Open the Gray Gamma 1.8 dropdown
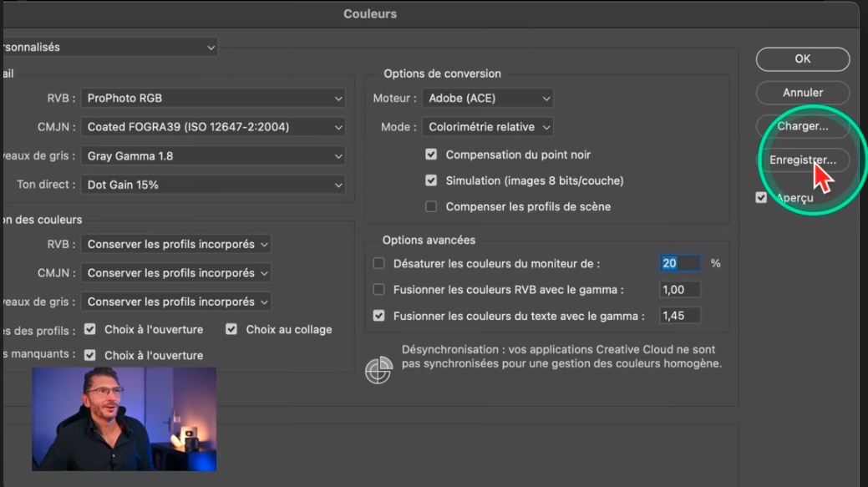 pyautogui.click(x=215, y=156)
